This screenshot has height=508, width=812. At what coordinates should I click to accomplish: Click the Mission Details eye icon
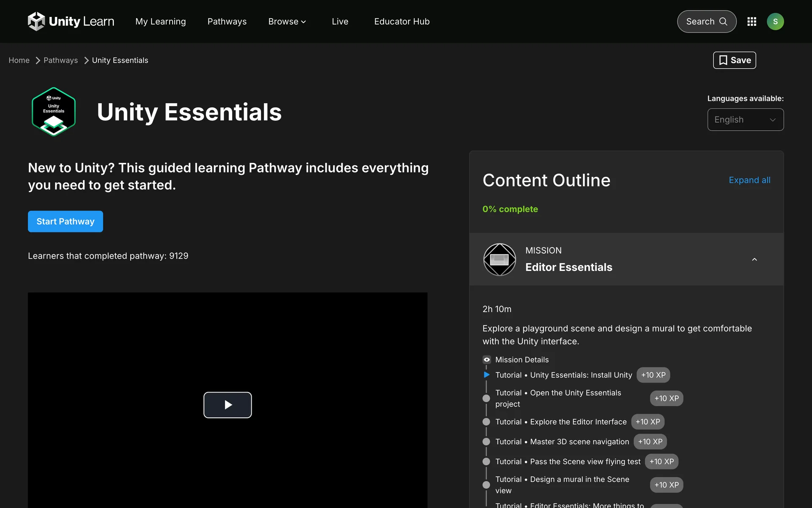tap(487, 360)
